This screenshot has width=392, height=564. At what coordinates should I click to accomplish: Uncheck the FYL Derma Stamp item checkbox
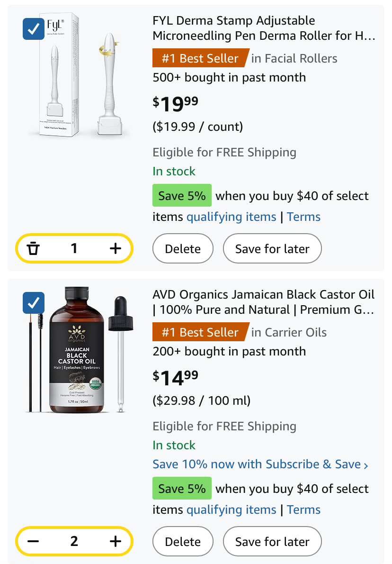point(34,29)
